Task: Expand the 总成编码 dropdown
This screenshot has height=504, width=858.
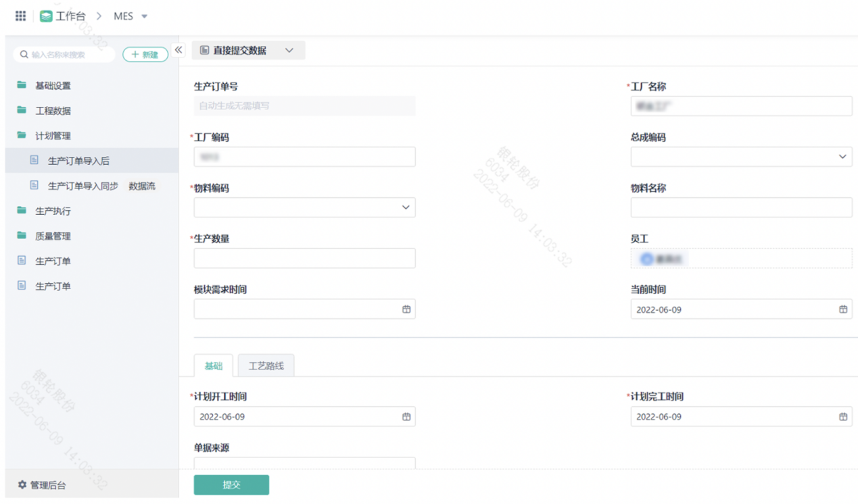Action: (842, 157)
